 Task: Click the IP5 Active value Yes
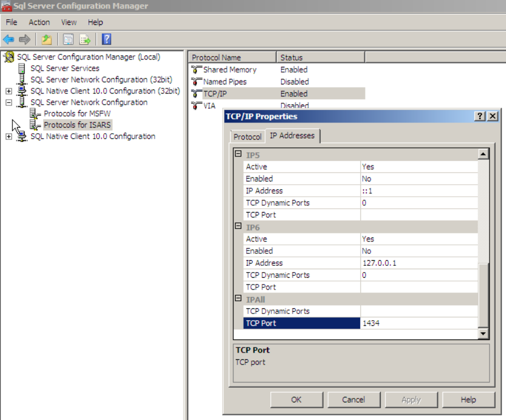pyautogui.click(x=419, y=167)
